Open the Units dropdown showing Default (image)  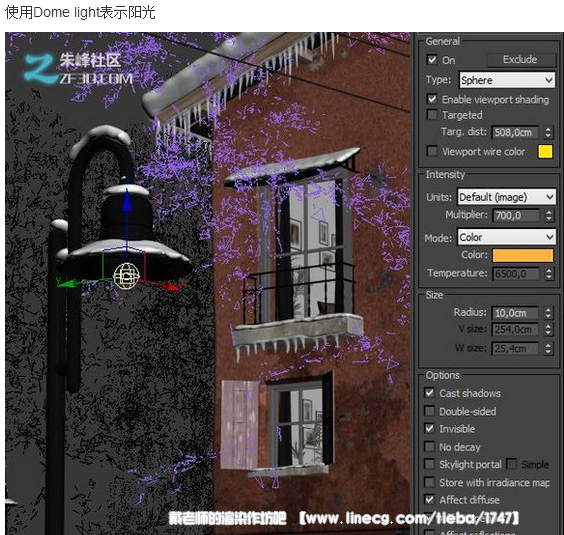click(506, 197)
